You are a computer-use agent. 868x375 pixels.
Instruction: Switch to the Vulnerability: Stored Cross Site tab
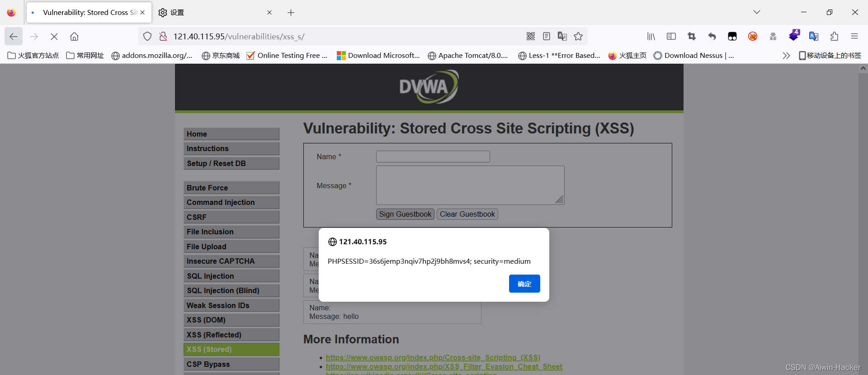coord(89,13)
